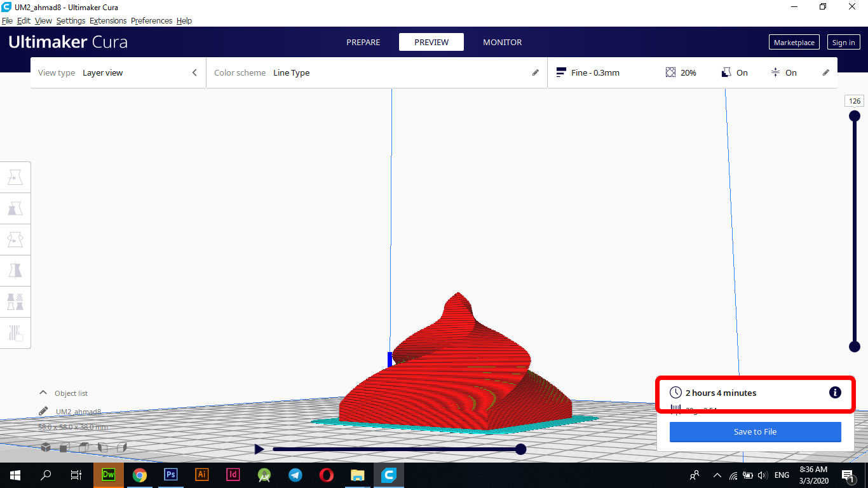Viewport: 868px width, 488px height.
Task: Click the Sign in button
Action: click(843, 42)
